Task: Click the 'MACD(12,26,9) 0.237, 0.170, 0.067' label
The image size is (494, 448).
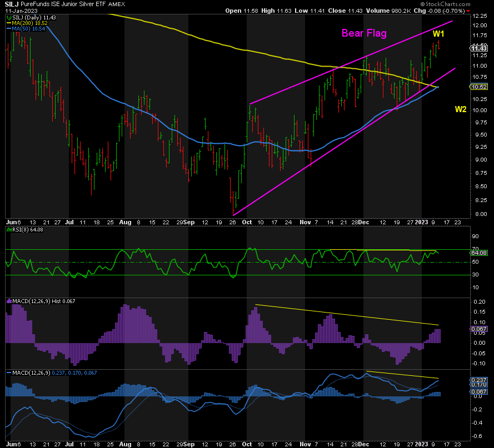Action: (x=54, y=373)
